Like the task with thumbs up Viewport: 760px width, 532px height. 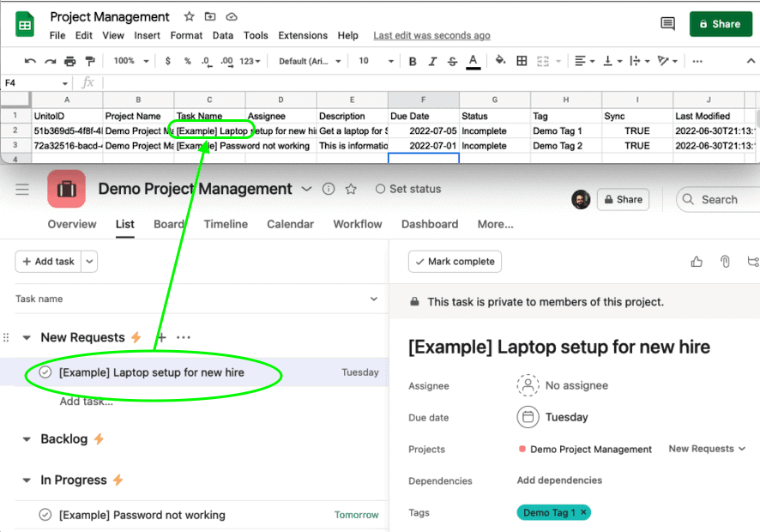tap(697, 262)
